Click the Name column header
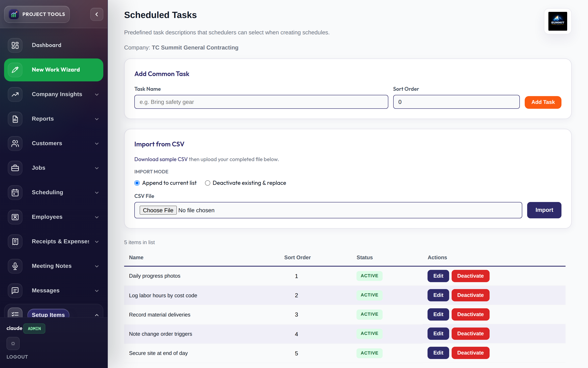Image resolution: width=588 pixels, height=368 pixels. pos(136,258)
